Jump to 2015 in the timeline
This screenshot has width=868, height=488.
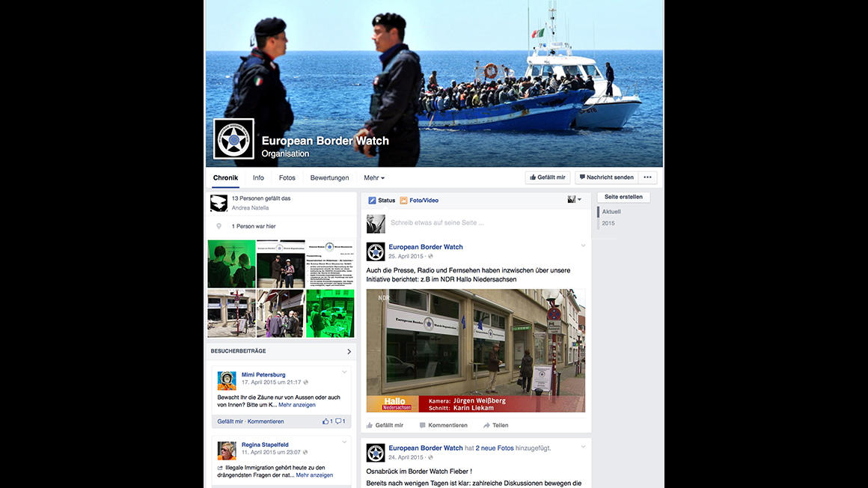click(x=608, y=223)
